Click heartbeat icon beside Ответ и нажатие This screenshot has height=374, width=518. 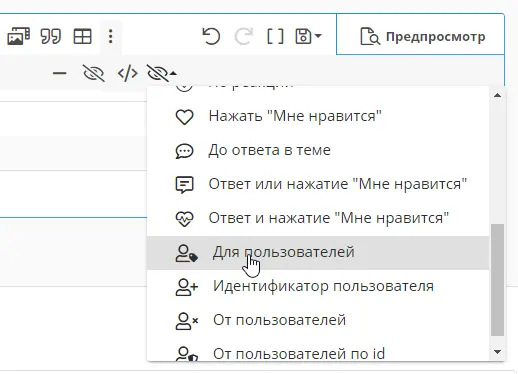coord(184,219)
